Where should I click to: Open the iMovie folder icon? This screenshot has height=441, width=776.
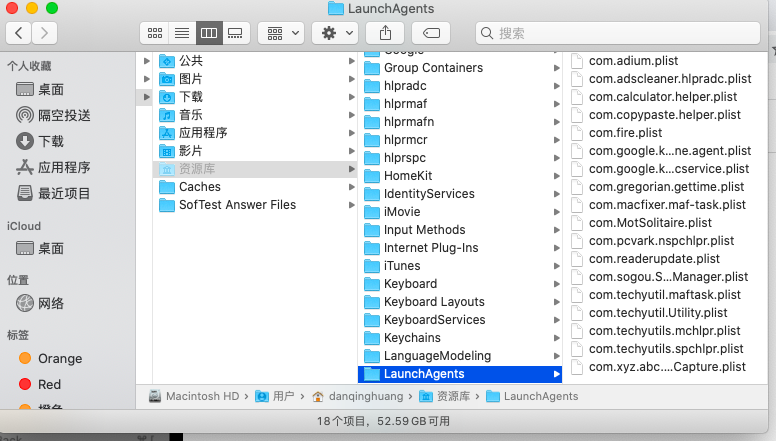click(x=372, y=212)
